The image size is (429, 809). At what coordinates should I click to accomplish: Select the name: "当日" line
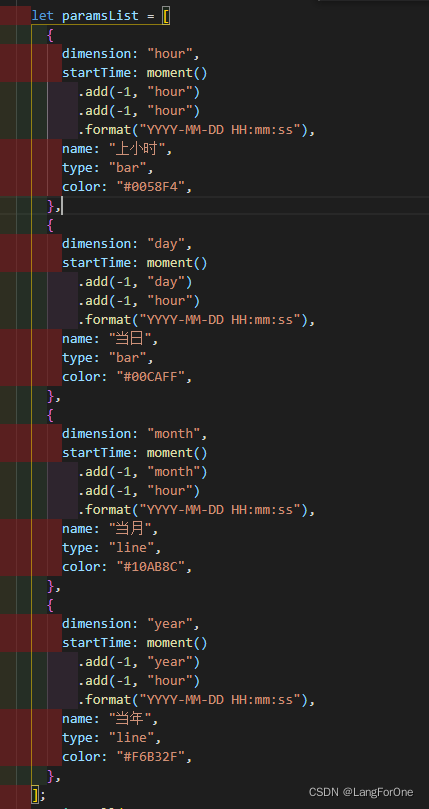coord(110,339)
